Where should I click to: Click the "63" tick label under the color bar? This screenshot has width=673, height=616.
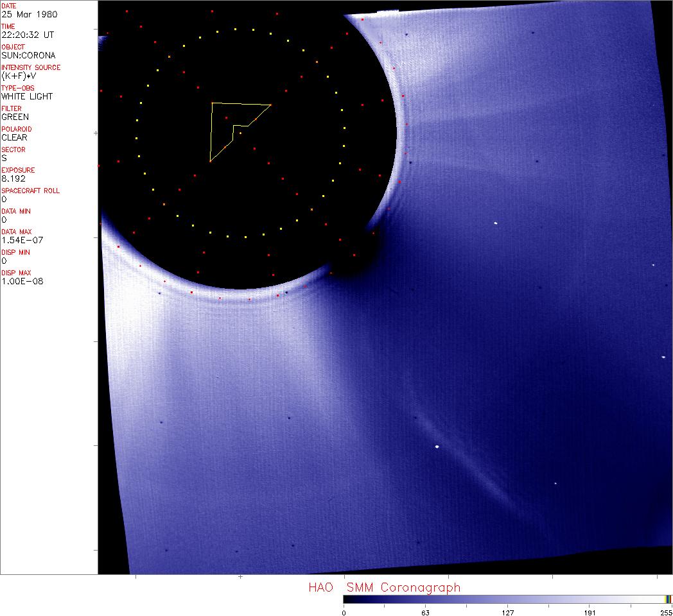(425, 612)
